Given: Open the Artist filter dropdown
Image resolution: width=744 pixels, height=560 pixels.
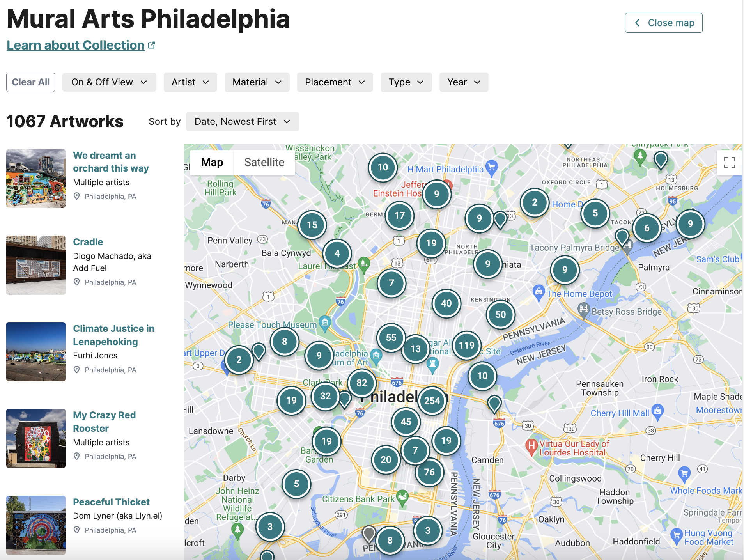Looking at the screenshot, I should pyautogui.click(x=190, y=82).
